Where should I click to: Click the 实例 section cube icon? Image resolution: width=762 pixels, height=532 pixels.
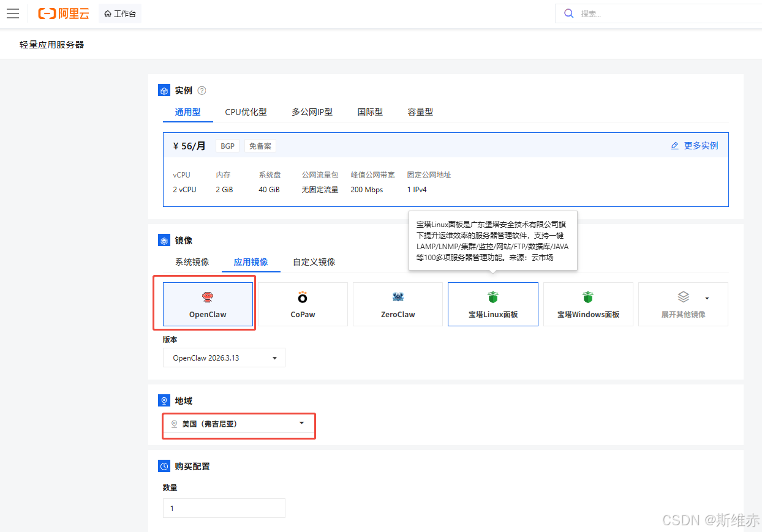(164, 91)
